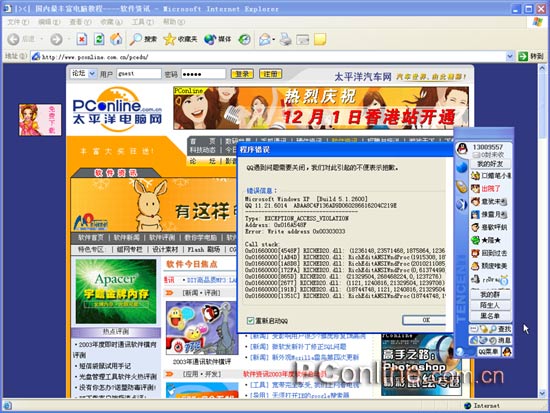Viewport: 550px width, 413px height.
Task: Stop page loading with red X icon
Action: (82, 39)
